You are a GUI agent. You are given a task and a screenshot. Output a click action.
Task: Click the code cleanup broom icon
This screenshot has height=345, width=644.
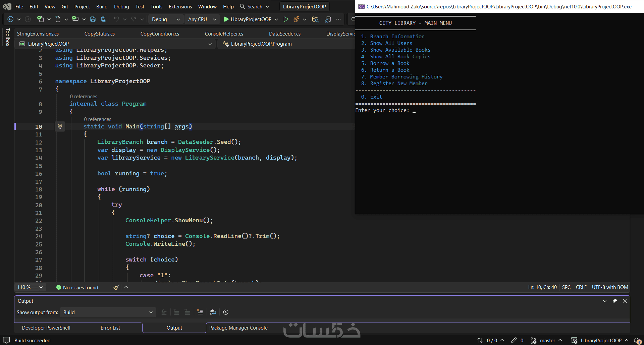116,287
